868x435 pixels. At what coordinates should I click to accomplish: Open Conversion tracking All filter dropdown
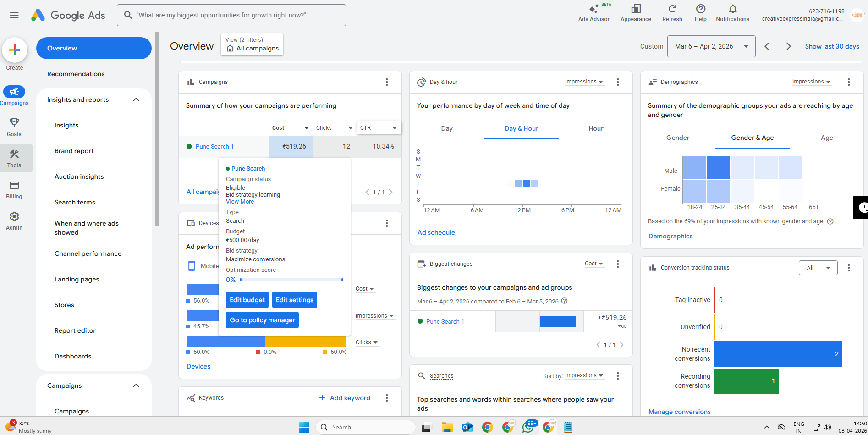click(818, 268)
